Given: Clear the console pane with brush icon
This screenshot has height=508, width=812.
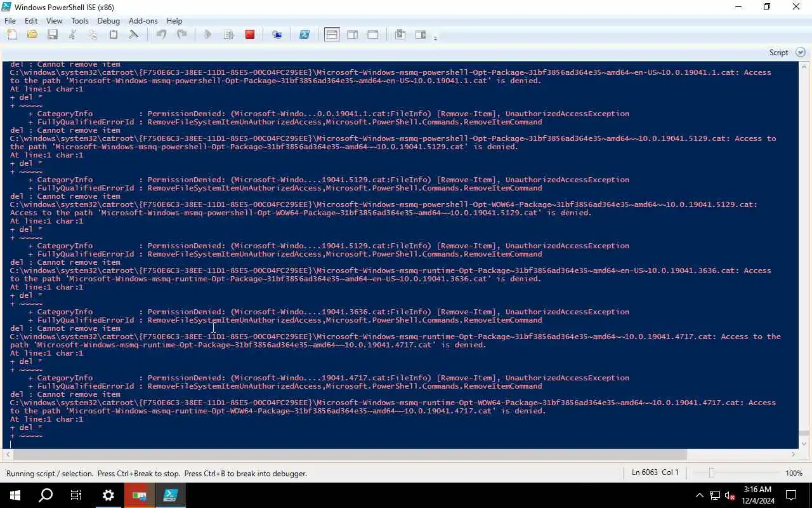Looking at the screenshot, I should tap(134, 35).
